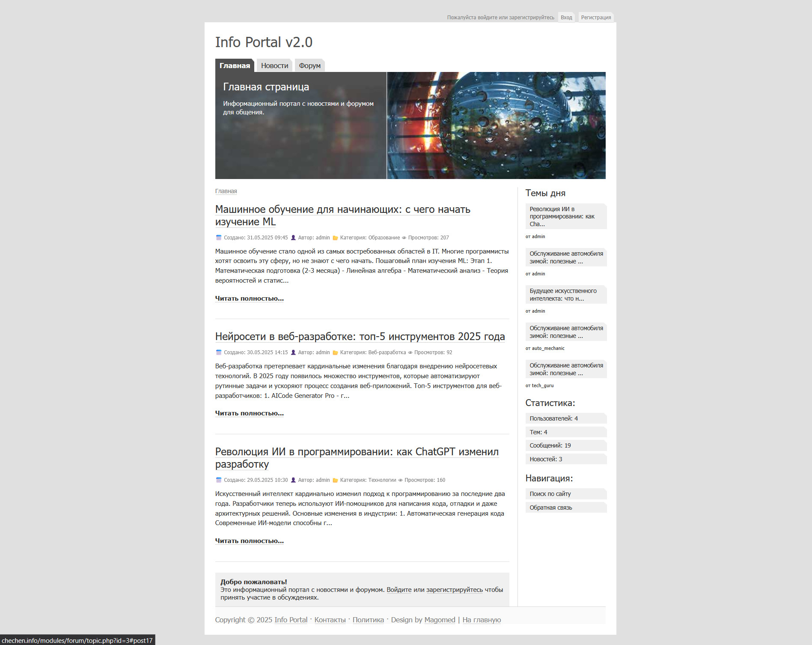Follow зарегистрируйтесь link in welcome box
This screenshot has width=812, height=645.
tap(454, 590)
